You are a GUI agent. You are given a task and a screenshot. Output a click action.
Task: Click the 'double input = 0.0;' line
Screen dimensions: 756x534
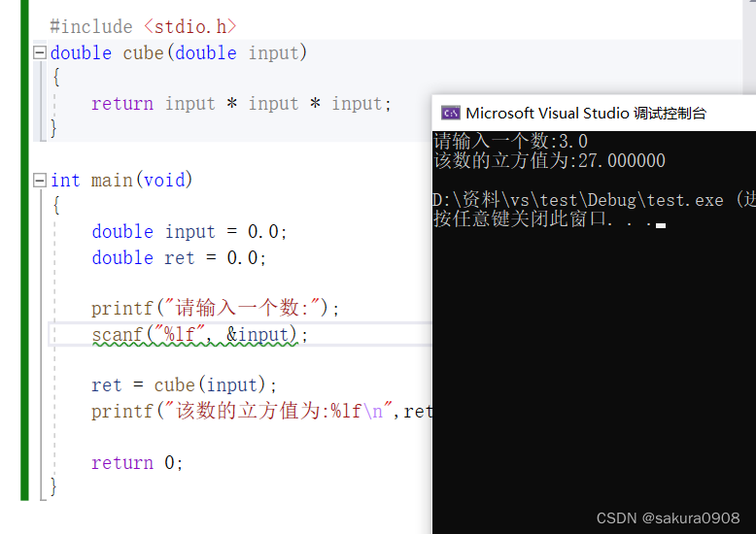(x=189, y=232)
